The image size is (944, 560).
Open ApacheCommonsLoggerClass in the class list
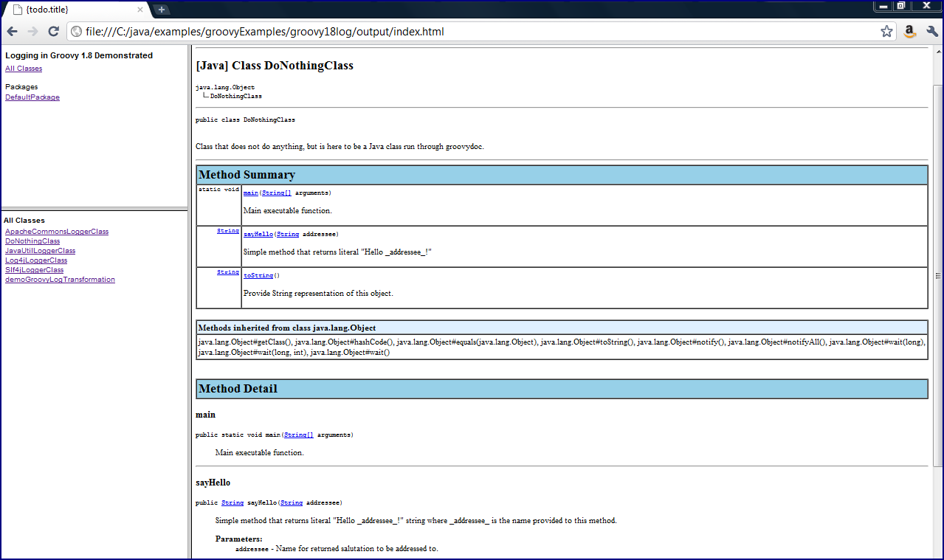[57, 232]
